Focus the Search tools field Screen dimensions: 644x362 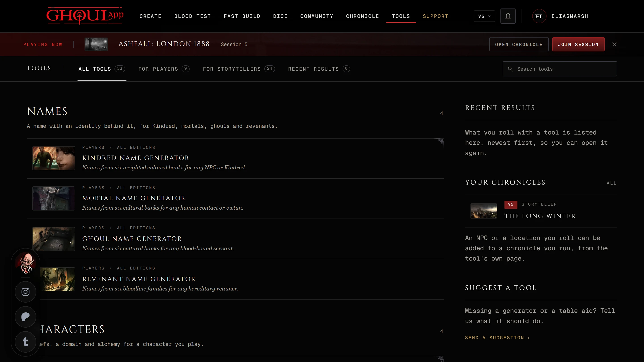click(x=560, y=69)
